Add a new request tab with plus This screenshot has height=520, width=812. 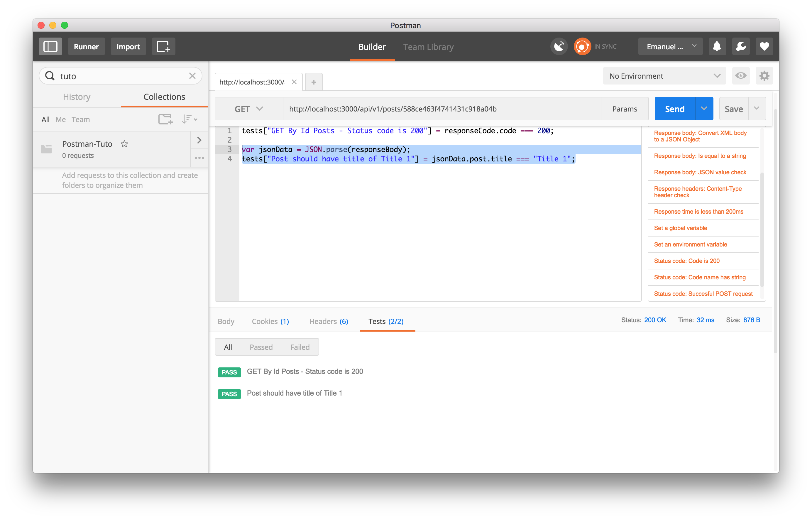coord(314,82)
